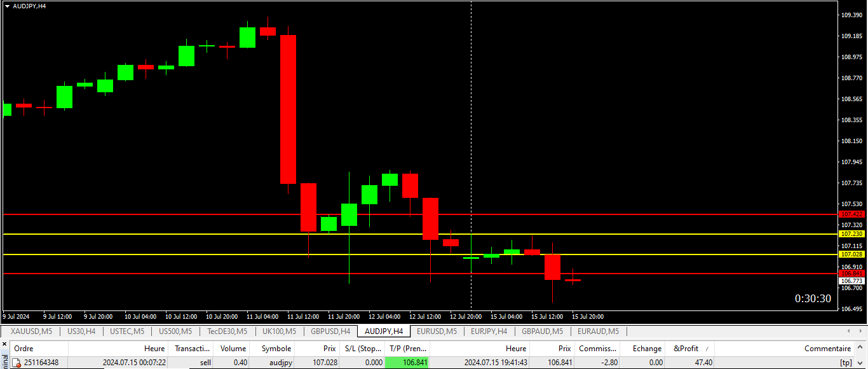Click the 9 Jul 2024 time axis label
The image size is (868, 369).
pos(16,316)
